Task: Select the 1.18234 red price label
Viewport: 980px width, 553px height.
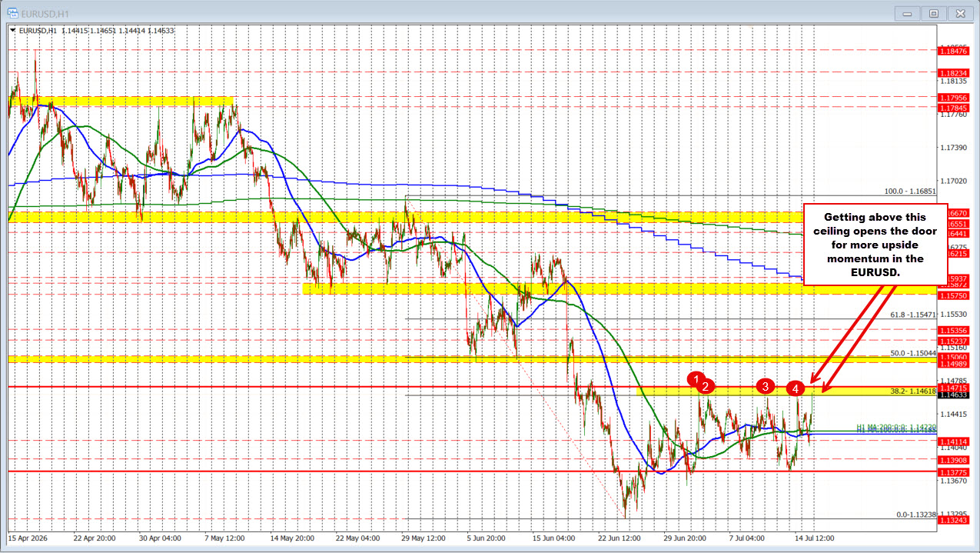Action: click(x=954, y=72)
